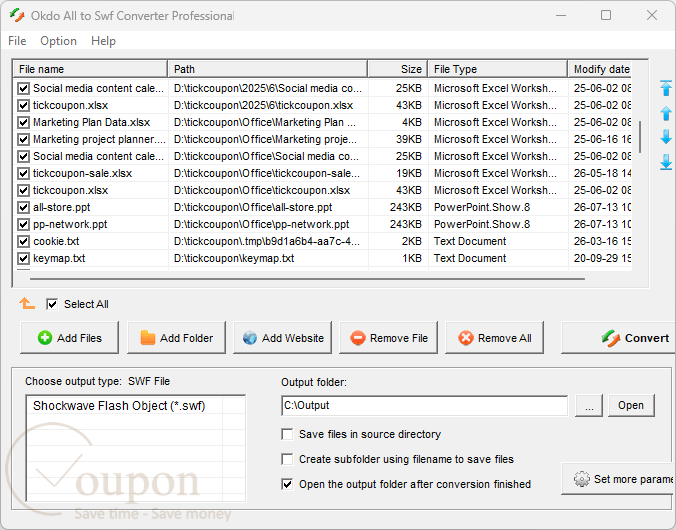This screenshot has width=676, height=530.
Task: Sort list by Size column header
Action: [398, 69]
